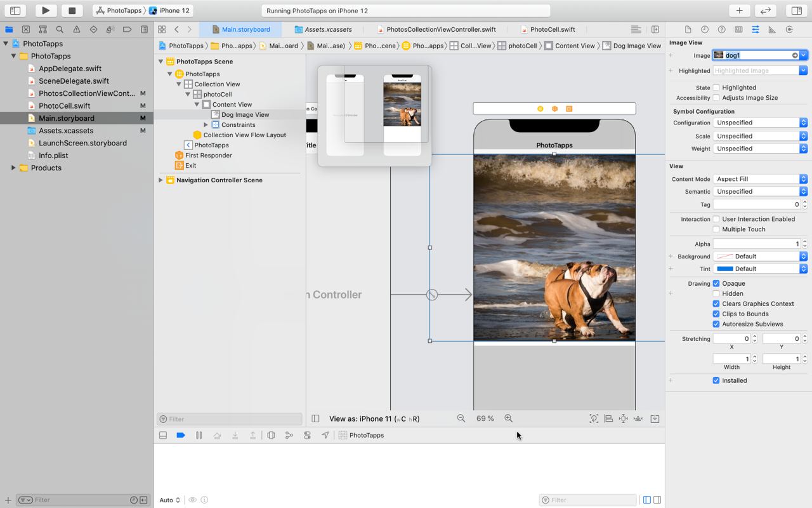This screenshot has width=812, height=508.
Task: Toggle the navigator sidebar button
Action: coord(15,10)
